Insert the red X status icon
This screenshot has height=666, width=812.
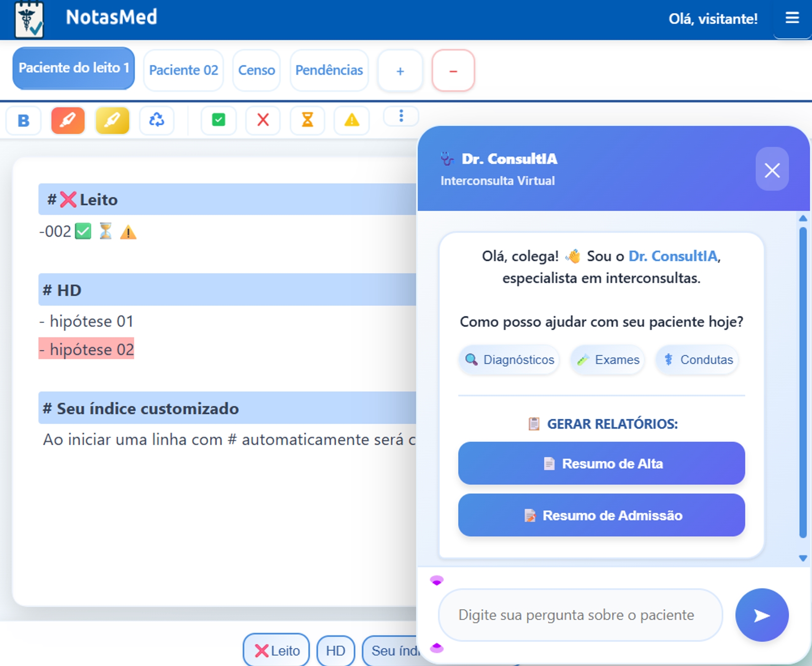click(x=263, y=121)
